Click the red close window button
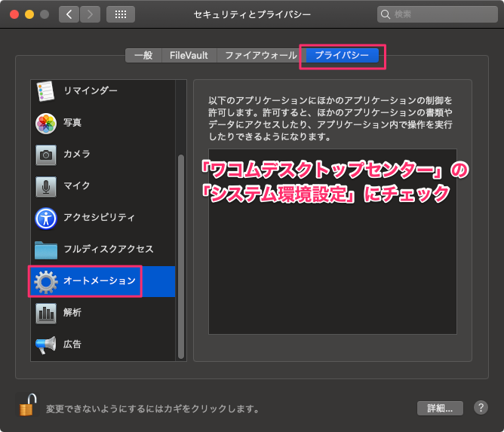Image resolution: width=504 pixels, height=432 pixels. pos(14,14)
